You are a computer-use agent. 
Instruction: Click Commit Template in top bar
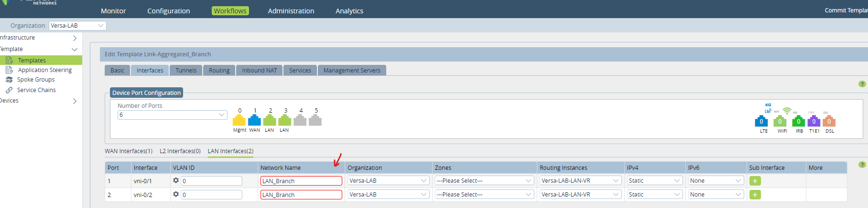[x=846, y=10]
